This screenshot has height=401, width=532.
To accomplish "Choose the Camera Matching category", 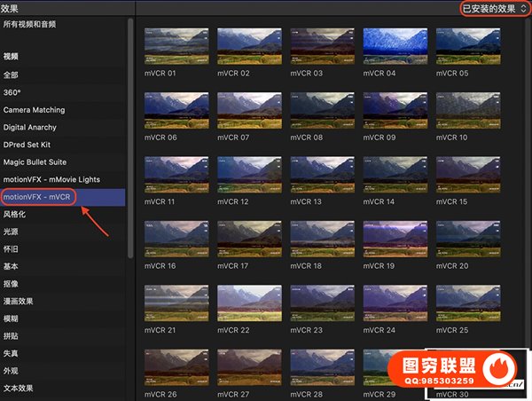I will pos(34,110).
